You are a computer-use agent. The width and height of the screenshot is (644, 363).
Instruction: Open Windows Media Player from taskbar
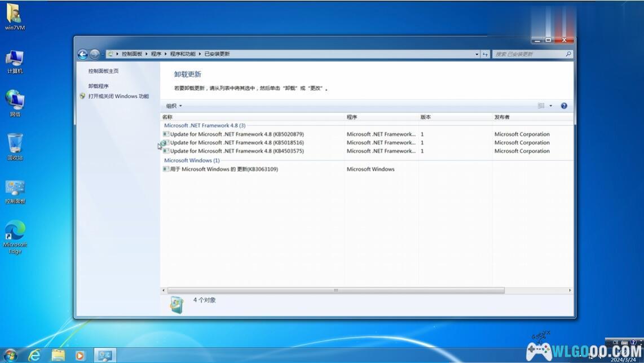click(x=80, y=355)
